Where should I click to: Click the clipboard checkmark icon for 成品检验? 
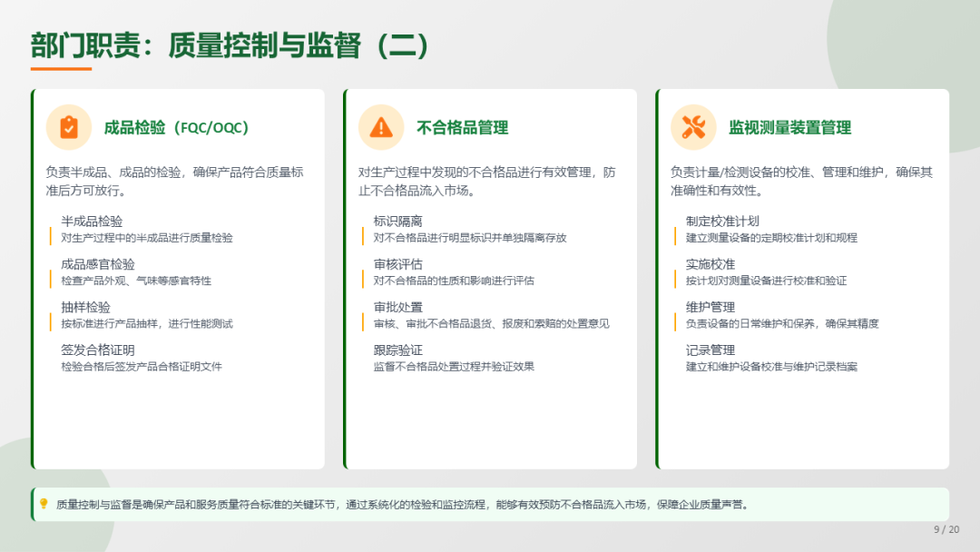coord(69,127)
